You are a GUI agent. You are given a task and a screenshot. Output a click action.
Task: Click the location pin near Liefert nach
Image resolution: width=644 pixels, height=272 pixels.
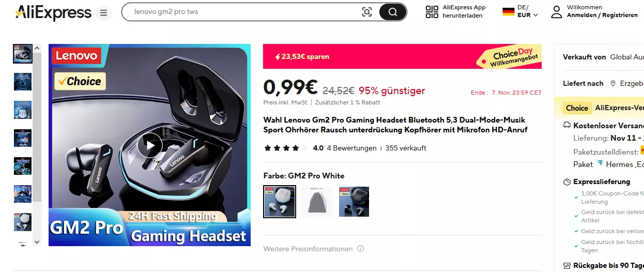(613, 83)
